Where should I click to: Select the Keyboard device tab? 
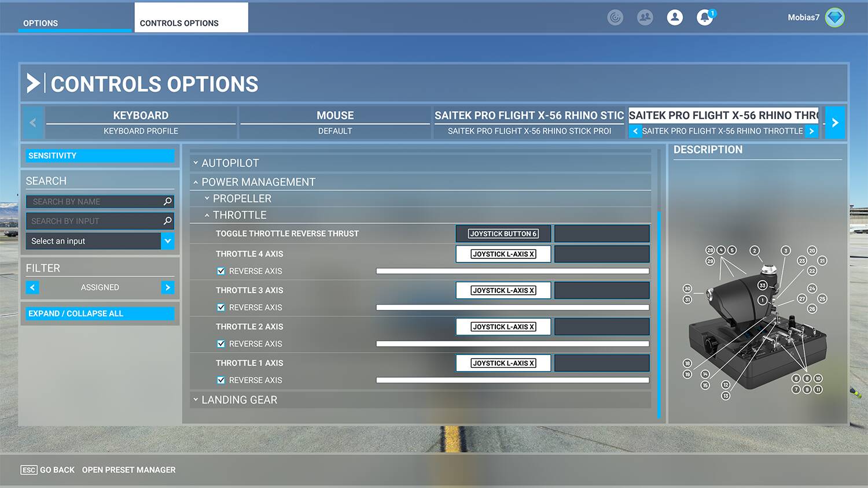[x=141, y=123]
